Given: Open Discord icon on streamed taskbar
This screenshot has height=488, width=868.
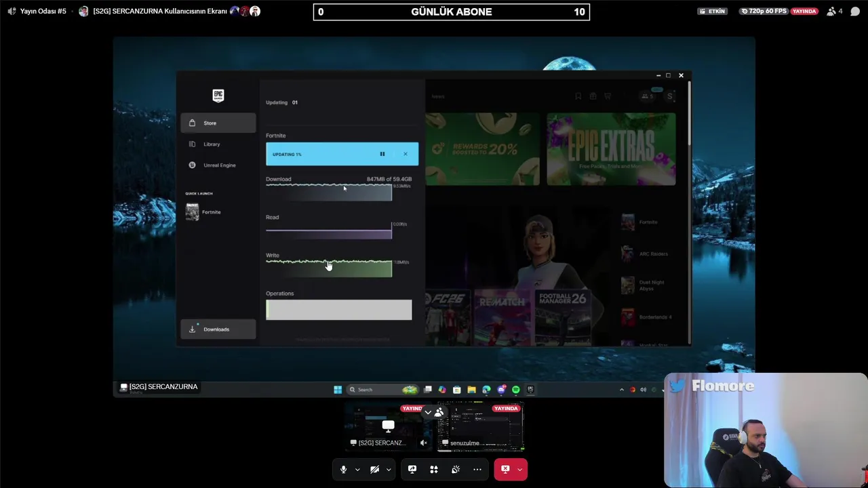Looking at the screenshot, I should [x=501, y=390].
